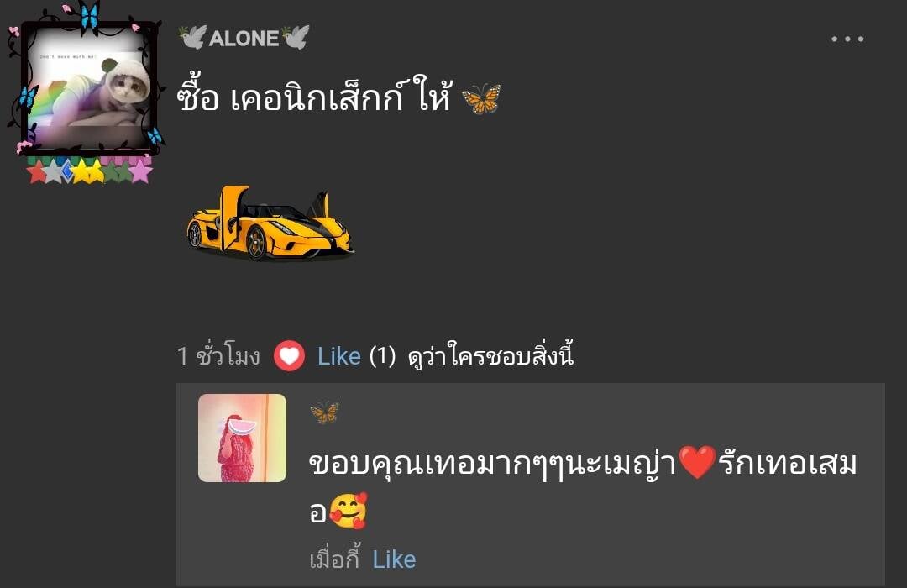Image resolution: width=907 pixels, height=588 pixels.
Task: Click the comment's เมื่อกี้ timestamp
Action: (x=335, y=559)
